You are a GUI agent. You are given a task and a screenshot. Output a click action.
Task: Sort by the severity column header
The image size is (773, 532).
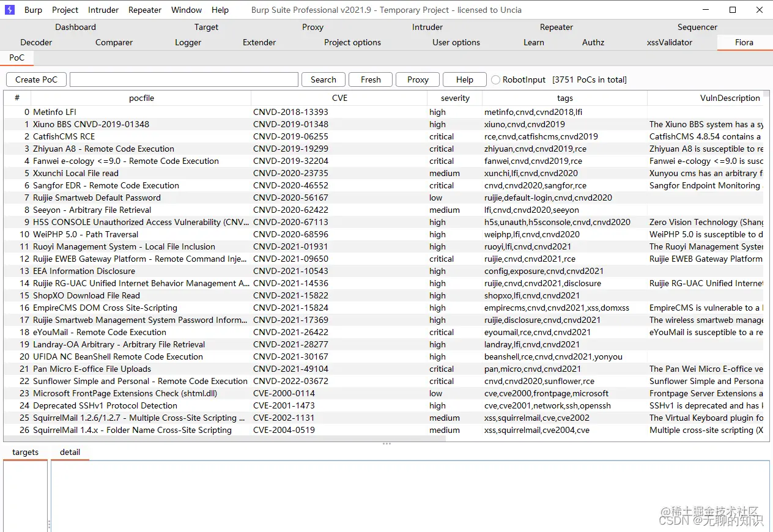pyautogui.click(x=455, y=98)
